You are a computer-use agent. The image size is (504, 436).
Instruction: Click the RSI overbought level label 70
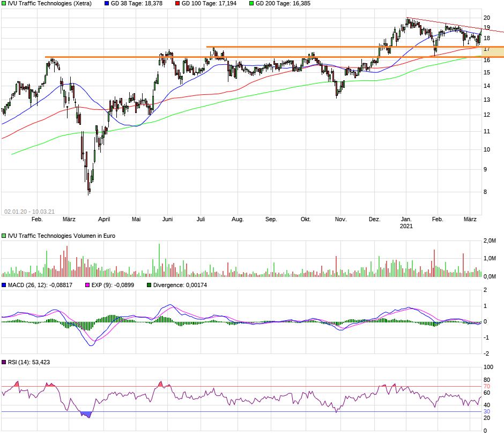[x=487, y=387]
